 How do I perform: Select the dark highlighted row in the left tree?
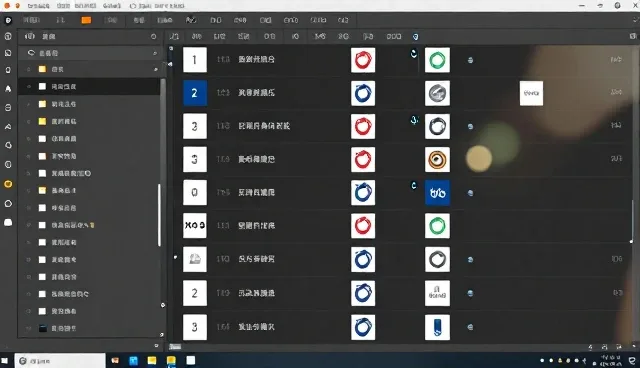click(89, 86)
